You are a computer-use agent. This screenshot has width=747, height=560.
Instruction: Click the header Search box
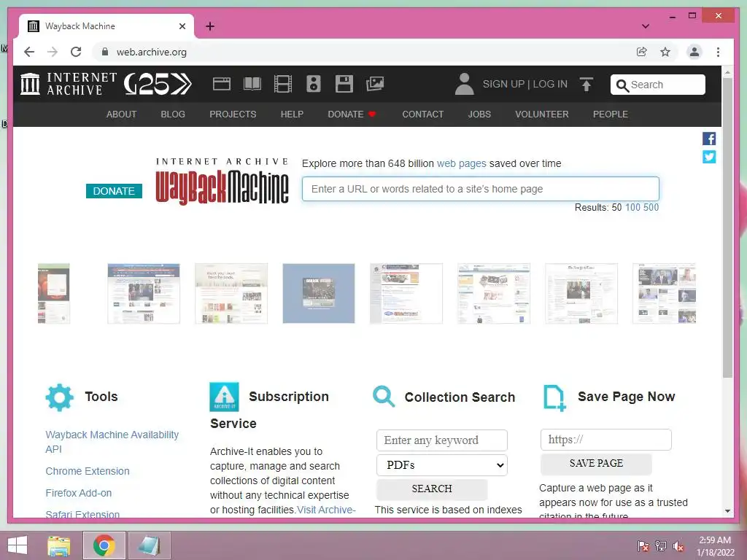[x=657, y=85]
